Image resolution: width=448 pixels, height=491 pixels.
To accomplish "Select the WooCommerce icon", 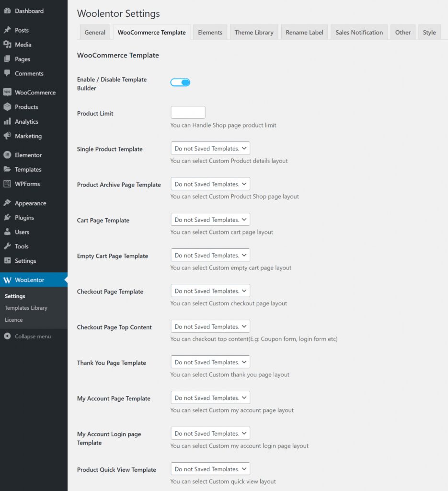I will coord(8,92).
